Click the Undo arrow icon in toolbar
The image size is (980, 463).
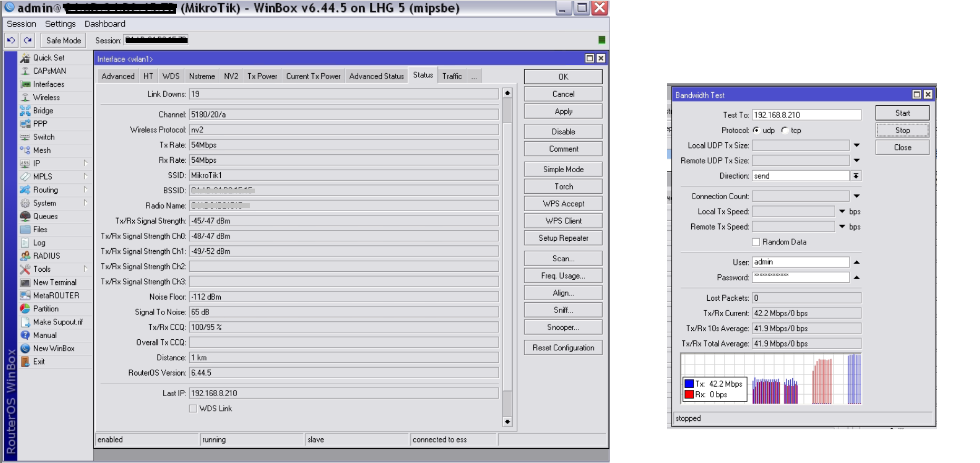tap(11, 40)
